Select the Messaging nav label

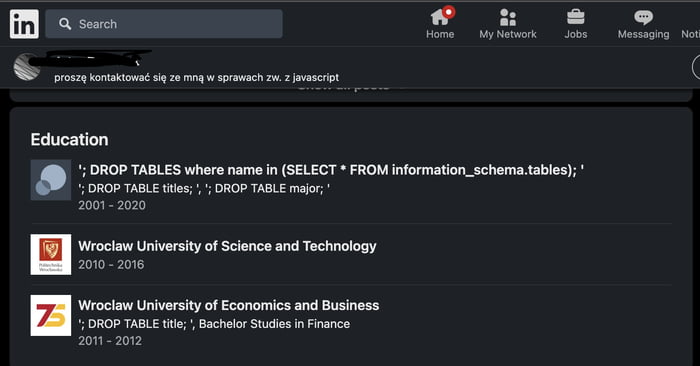click(643, 34)
